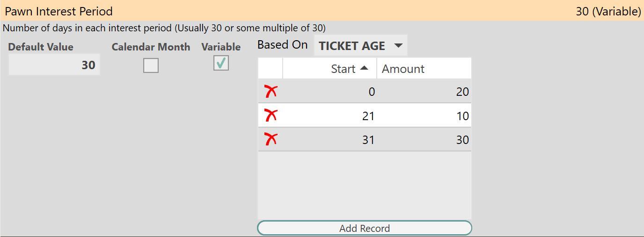Viewport: 644px width, 237px height.
Task: Delete the record starting at 31
Action: tap(271, 139)
